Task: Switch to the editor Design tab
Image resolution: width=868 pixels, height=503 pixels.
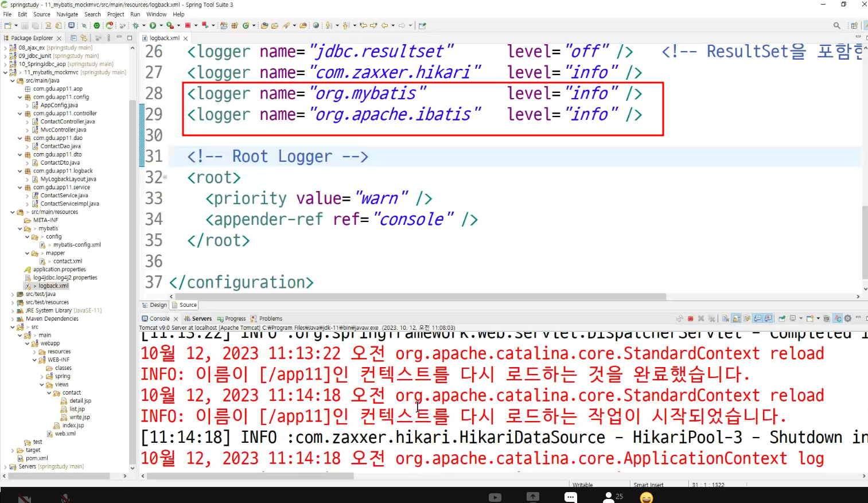Action: [154, 305]
